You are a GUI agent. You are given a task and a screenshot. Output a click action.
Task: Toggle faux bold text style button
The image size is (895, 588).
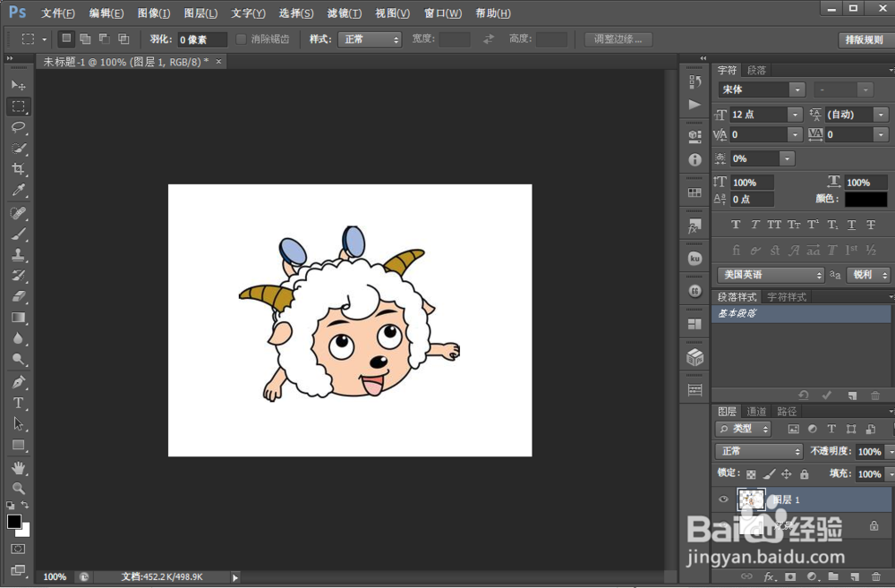click(736, 225)
